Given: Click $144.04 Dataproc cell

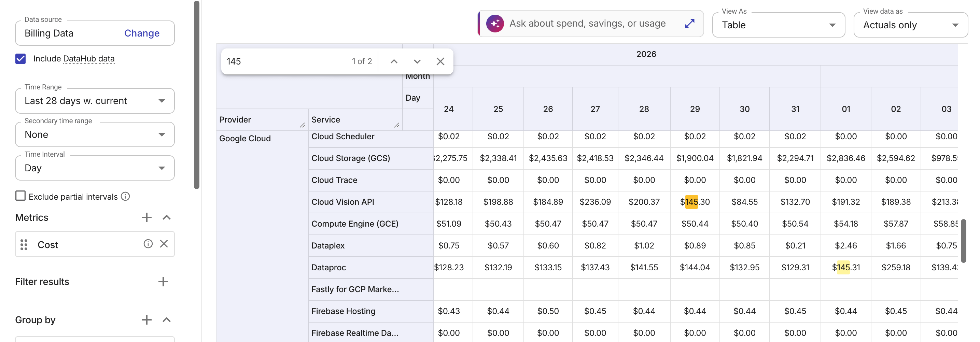Looking at the screenshot, I should [695, 268].
